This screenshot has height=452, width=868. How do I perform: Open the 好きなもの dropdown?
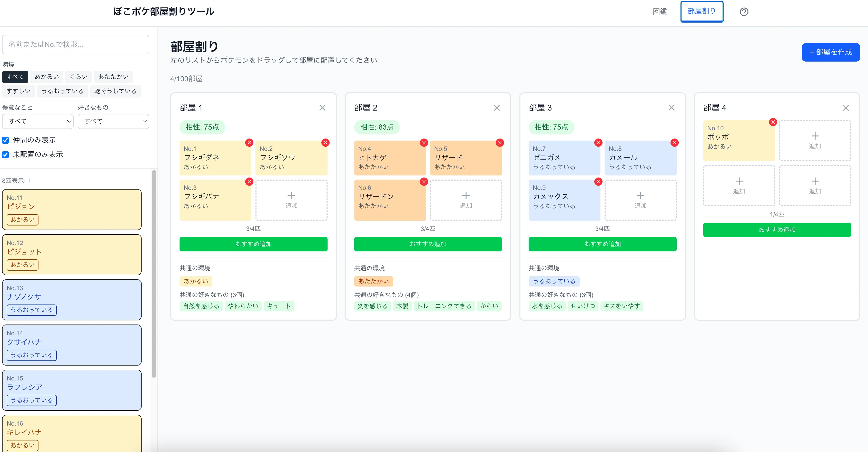113,121
